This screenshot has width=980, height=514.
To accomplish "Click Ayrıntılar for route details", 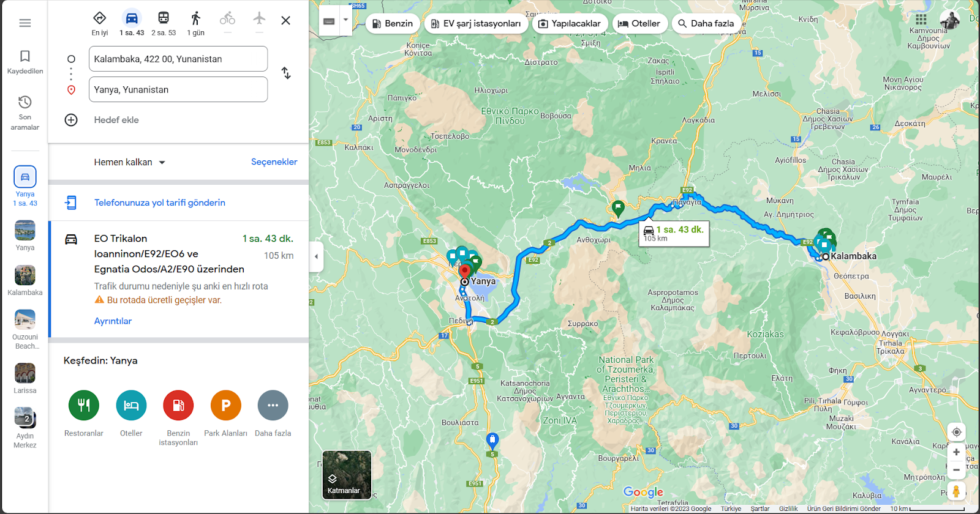I will pos(113,321).
